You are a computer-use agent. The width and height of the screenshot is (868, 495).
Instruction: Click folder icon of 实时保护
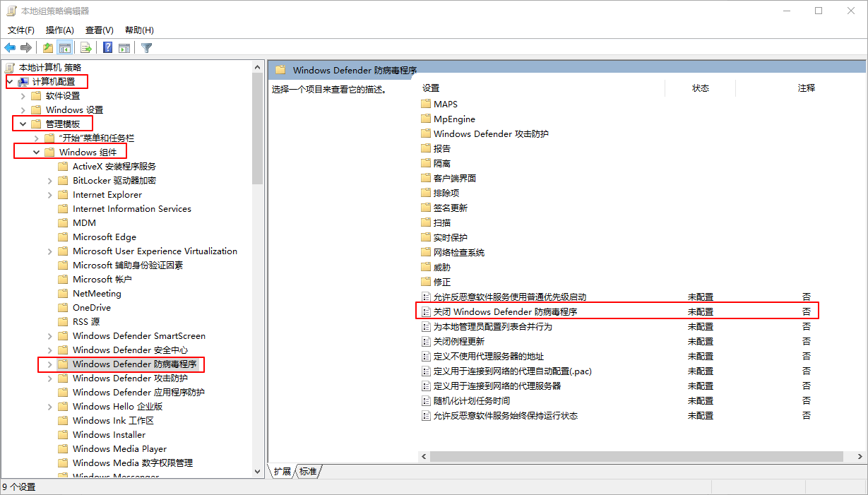click(x=426, y=237)
